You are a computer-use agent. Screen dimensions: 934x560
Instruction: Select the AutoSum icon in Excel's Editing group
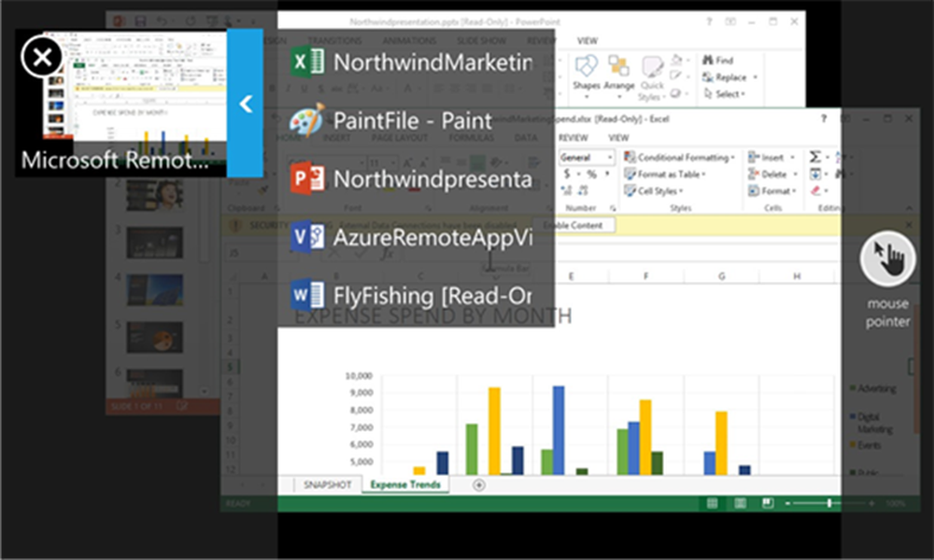coord(813,156)
